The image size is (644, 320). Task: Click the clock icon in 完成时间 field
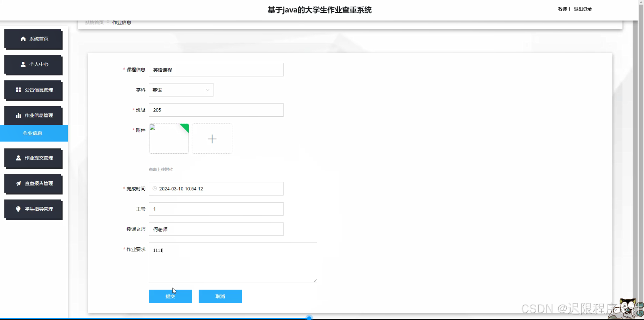pyautogui.click(x=154, y=189)
